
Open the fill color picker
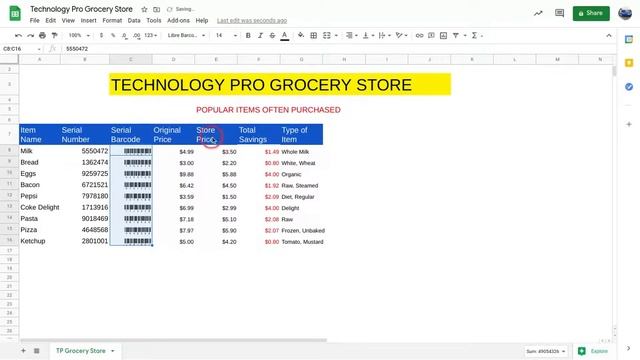(301, 36)
